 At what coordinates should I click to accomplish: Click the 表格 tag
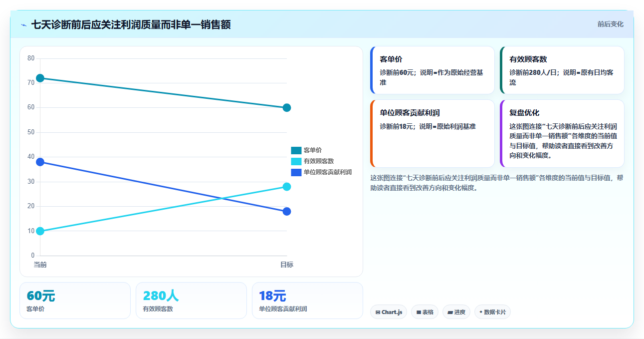[x=425, y=312]
